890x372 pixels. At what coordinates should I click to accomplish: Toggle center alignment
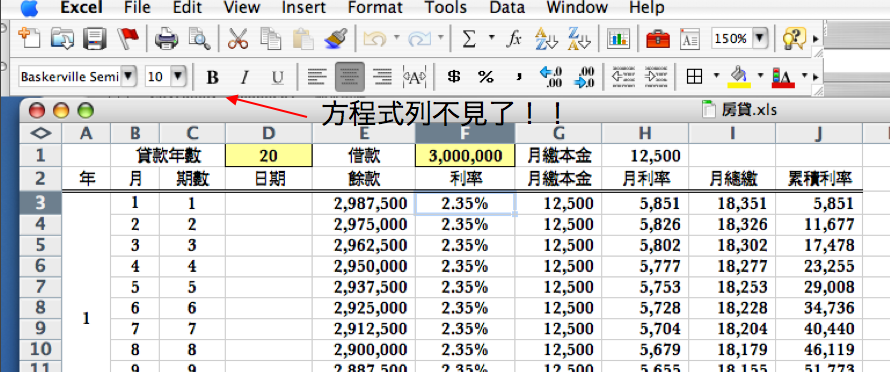point(350,76)
